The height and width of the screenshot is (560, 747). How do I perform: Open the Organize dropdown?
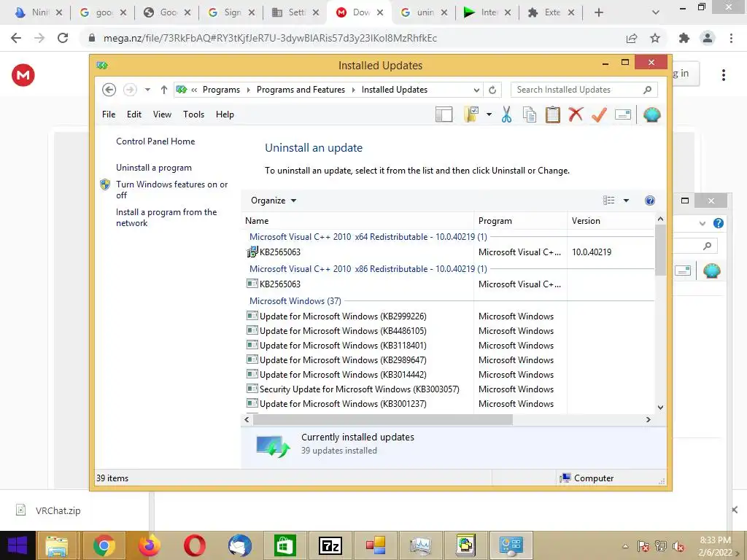tap(274, 201)
